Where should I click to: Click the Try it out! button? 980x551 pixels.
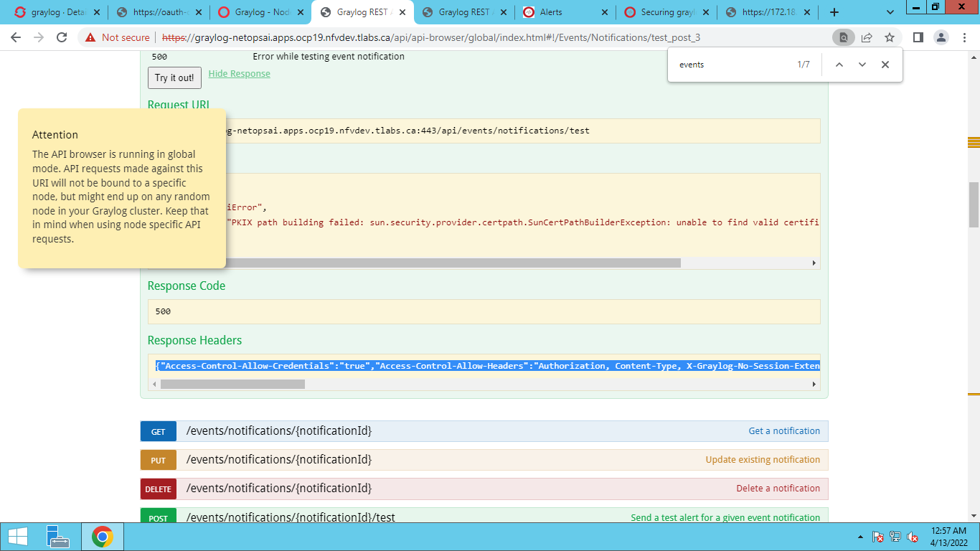[174, 77]
